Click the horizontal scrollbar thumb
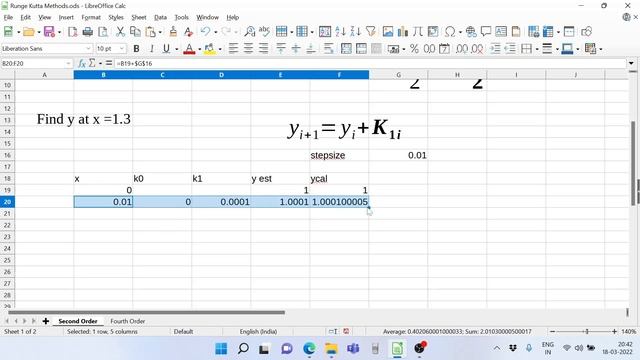The image size is (640, 360). point(146,313)
